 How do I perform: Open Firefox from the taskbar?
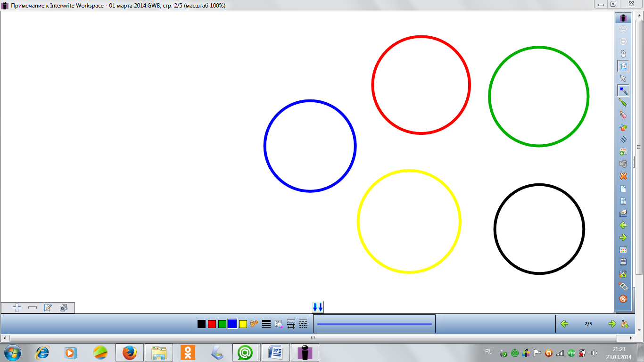tap(129, 353)
